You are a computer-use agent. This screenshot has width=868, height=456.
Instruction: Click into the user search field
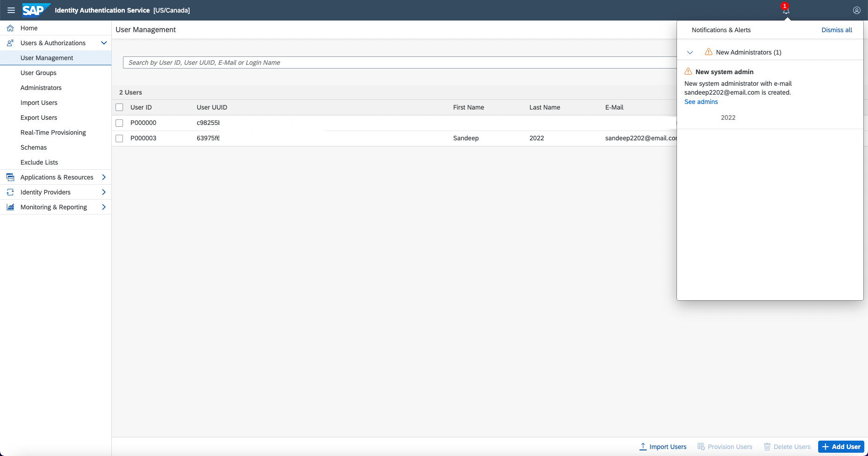point(396,62)
